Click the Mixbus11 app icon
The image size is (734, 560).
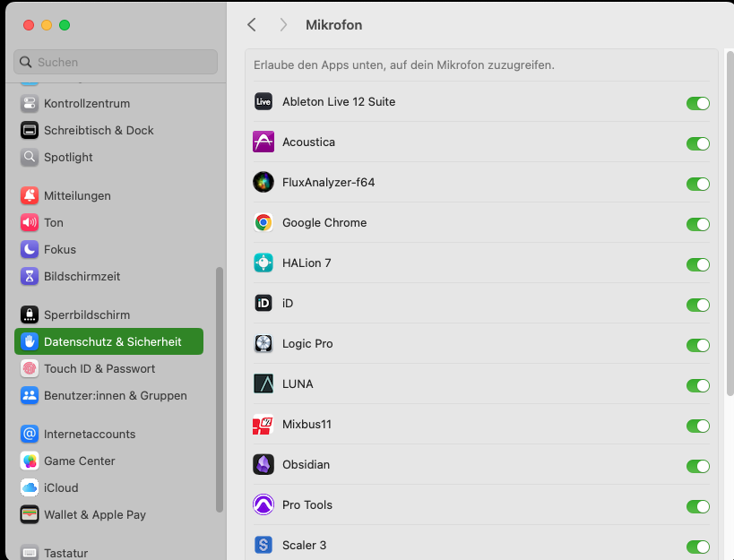click(263, 424)
